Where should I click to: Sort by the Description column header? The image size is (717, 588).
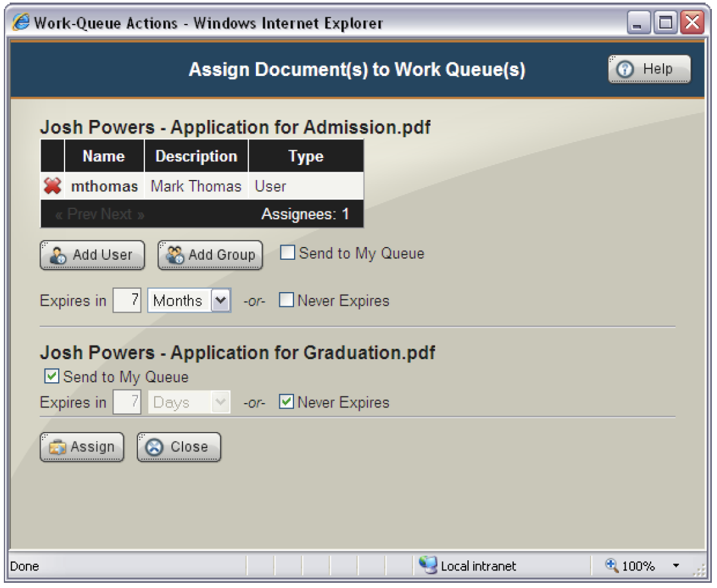tap(196, 157)
